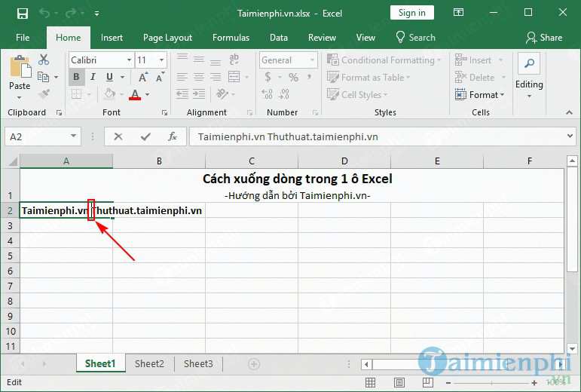
Task: Switch to Page Layout view icon
Action: point(399,382)
